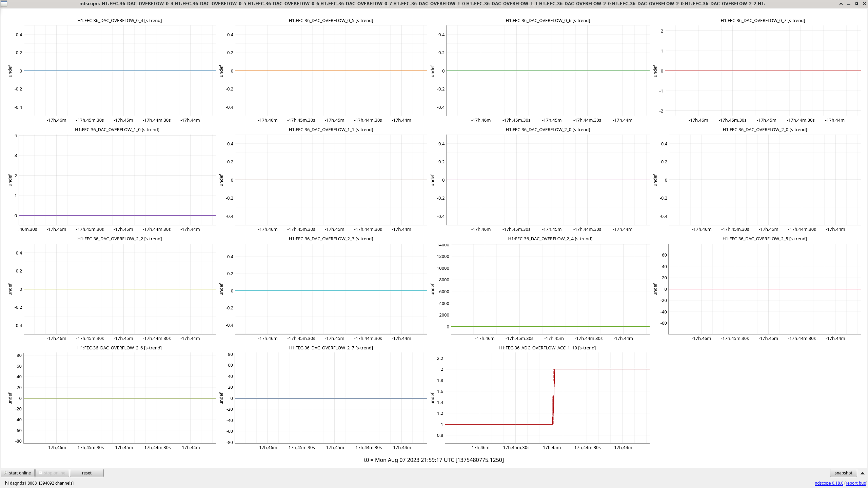Click the step in the ADC_OVERFLOW_ACC_1_19 trace
Viewport: 868px width, 488px height.
pyautogui.click(x=553, y=396)
